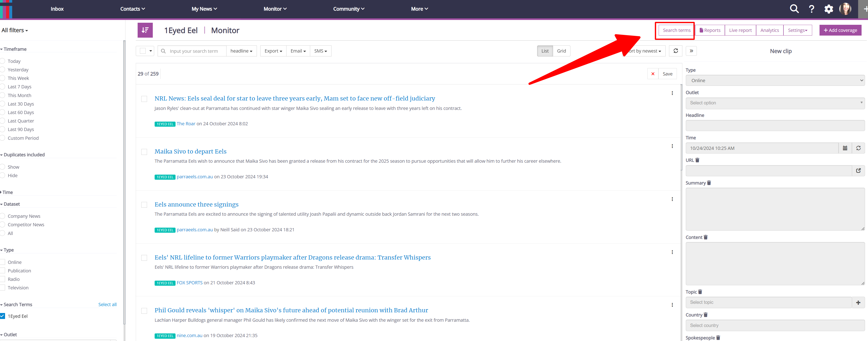
Task: Expand the headline search field dropdown
Action: 241,51
